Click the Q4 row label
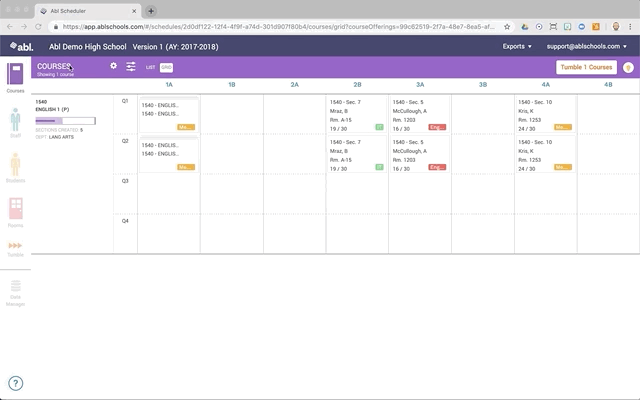 pos(125,221)
